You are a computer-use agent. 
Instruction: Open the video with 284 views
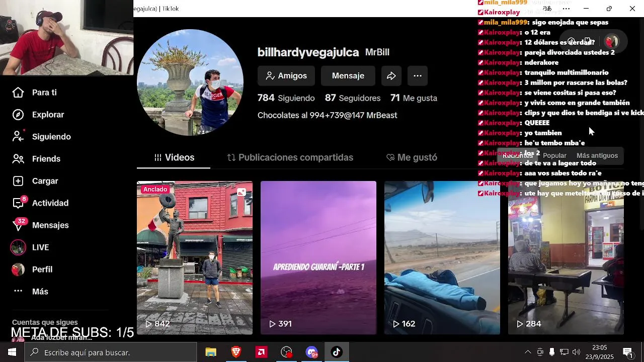[x=566, y=257]
